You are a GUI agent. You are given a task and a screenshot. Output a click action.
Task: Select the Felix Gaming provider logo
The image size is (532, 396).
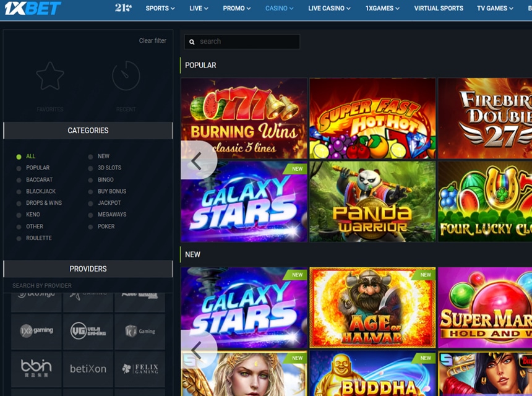pos(140,368)
